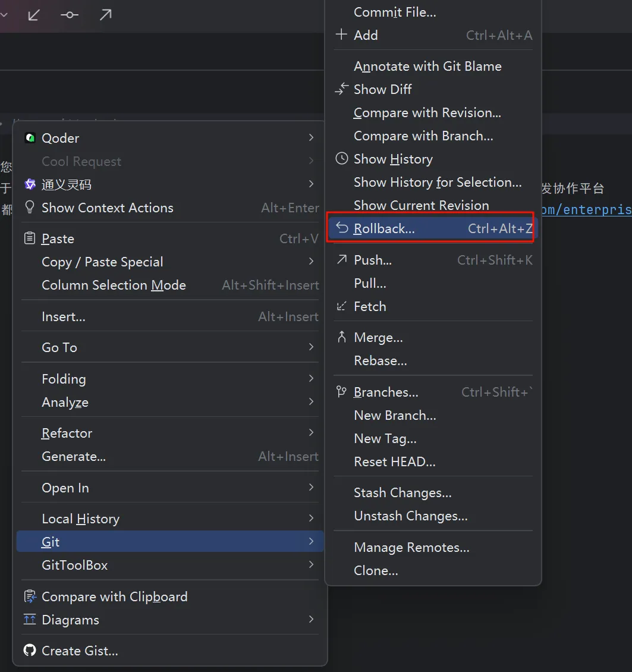Screen dimensions: 632x672
Task: Click the clock icon beside Show History
Action: tap(341, 159)
